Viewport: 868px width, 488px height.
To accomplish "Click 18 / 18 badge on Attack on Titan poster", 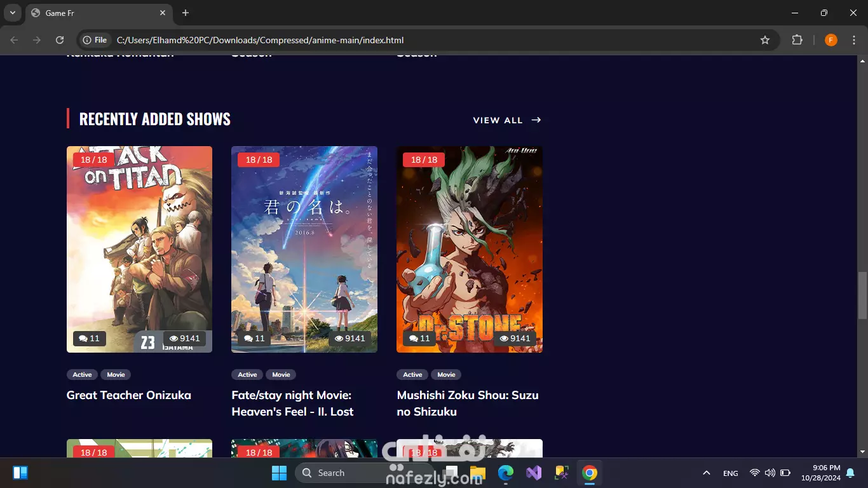I will [x=93, y=160].
